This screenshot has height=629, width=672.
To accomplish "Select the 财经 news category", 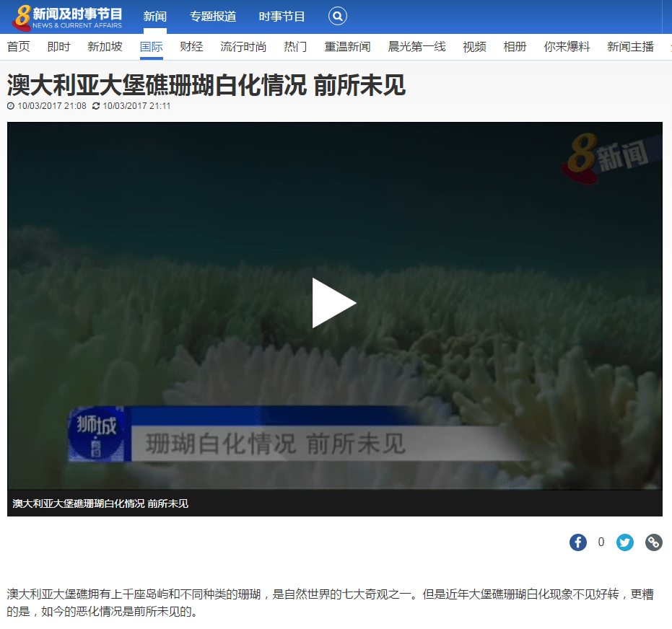I will [x=192, y=47].
